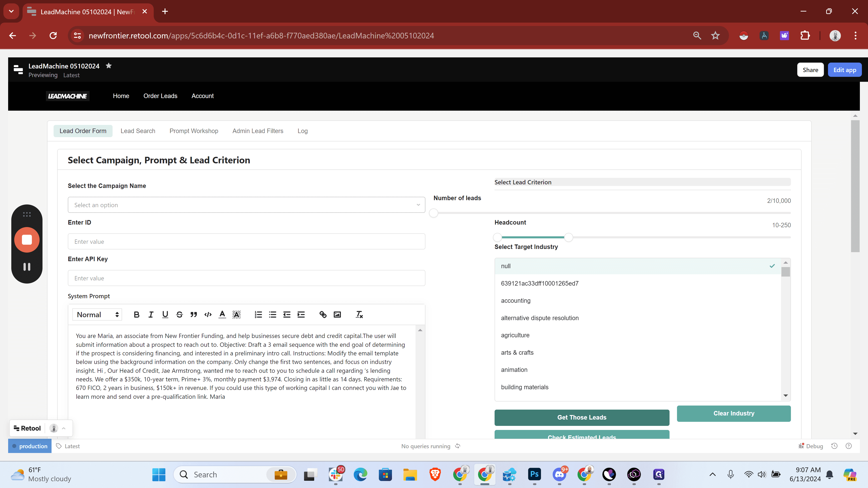Insert a link in System Prompt
Screen dimensions: 868x488
point(323,314)
